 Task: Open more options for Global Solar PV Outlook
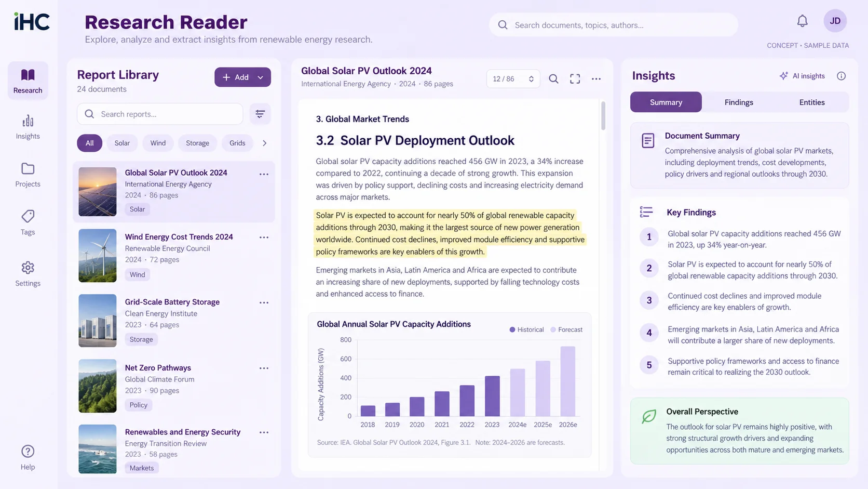coord(264,175)
